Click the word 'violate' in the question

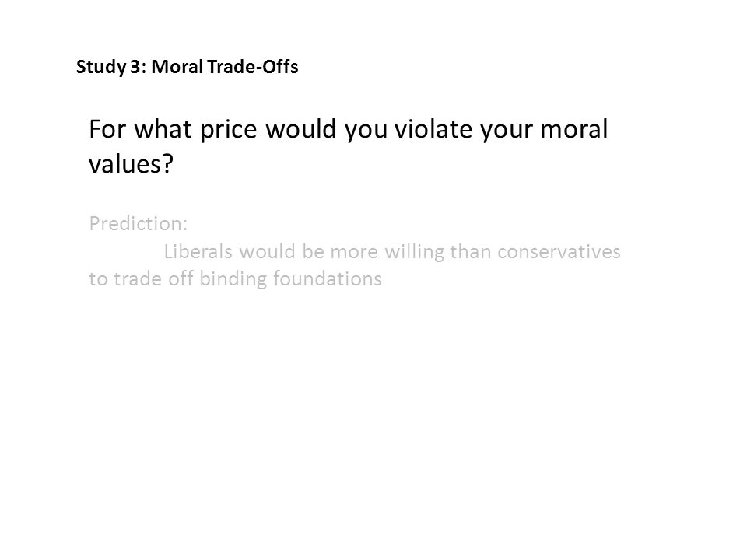tap(434, 129)
